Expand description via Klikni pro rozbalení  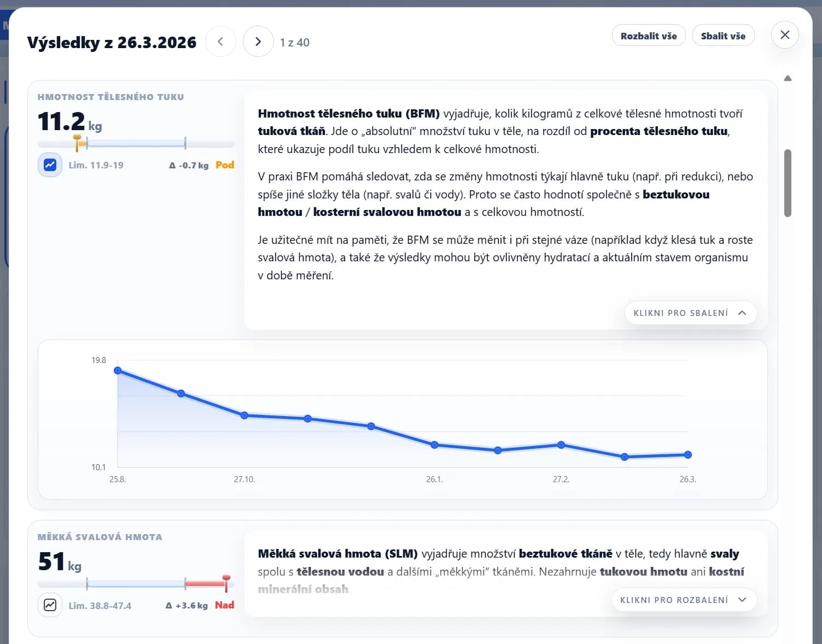point(684,600)
